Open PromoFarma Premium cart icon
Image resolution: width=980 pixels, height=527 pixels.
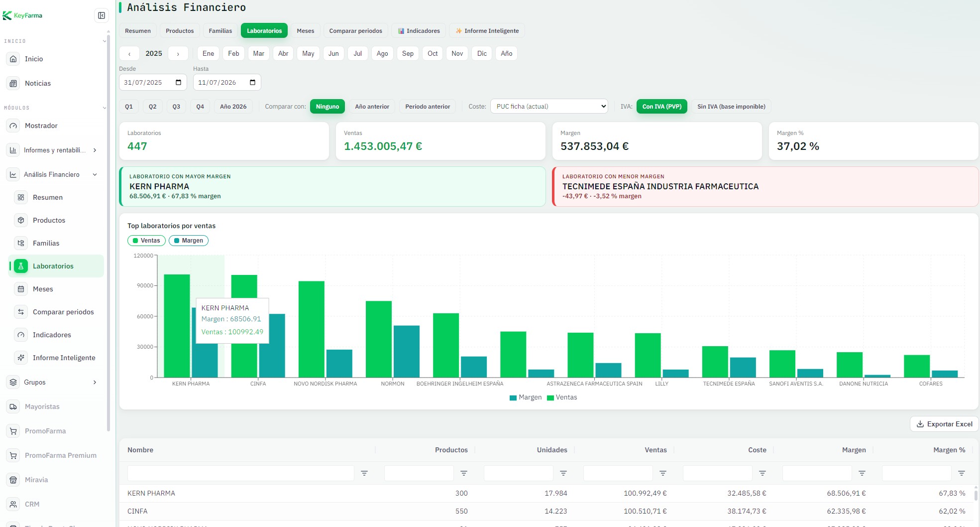(13, 455)
